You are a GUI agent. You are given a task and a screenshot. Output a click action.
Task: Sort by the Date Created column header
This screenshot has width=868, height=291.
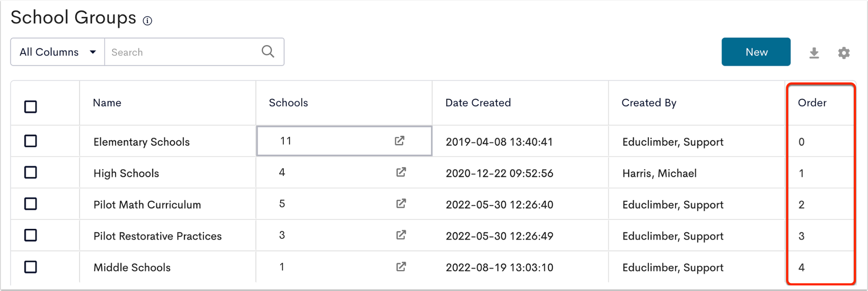[478, 103]
